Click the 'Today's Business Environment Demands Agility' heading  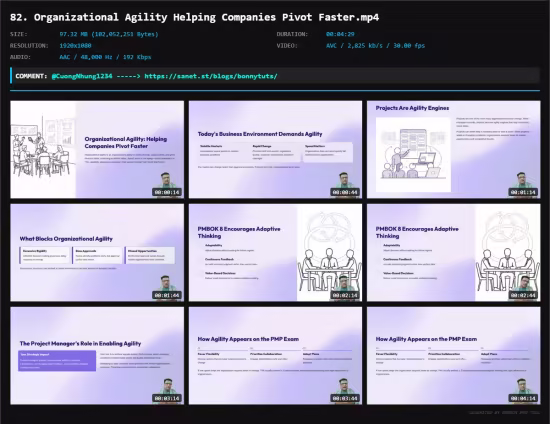tap(260, 134)
